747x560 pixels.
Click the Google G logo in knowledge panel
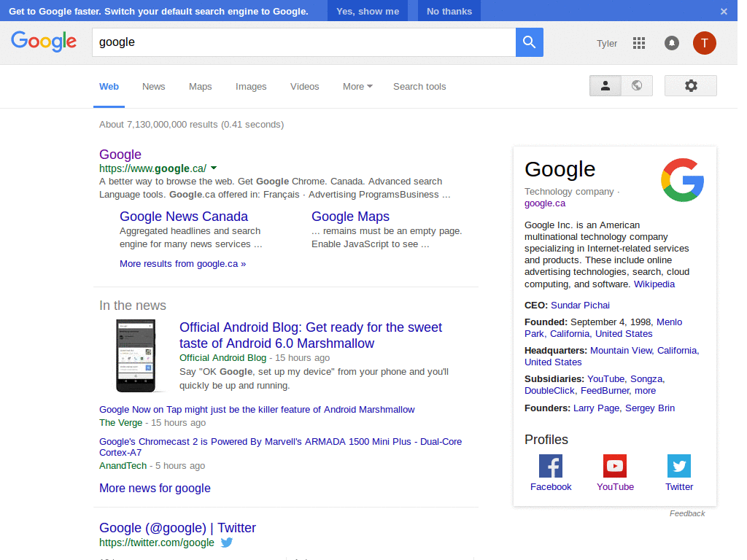point(683,180)
